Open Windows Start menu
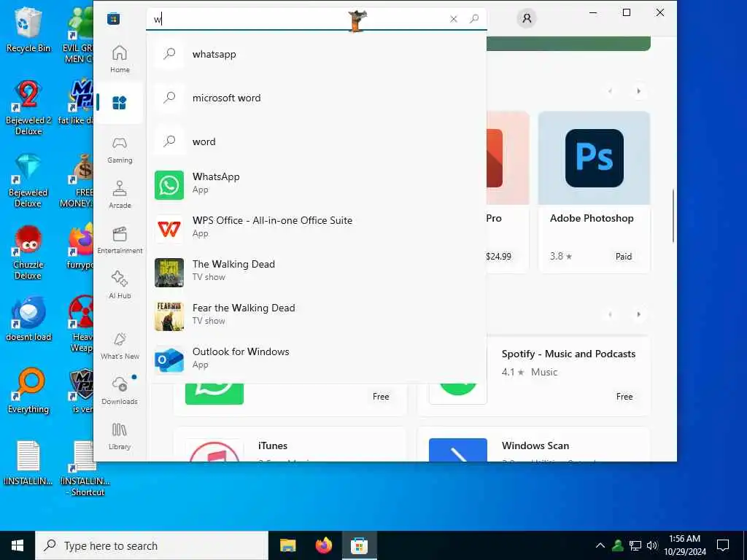Viewport: 747px width, 560px height. pyautogui.click(x=18, y=545)
